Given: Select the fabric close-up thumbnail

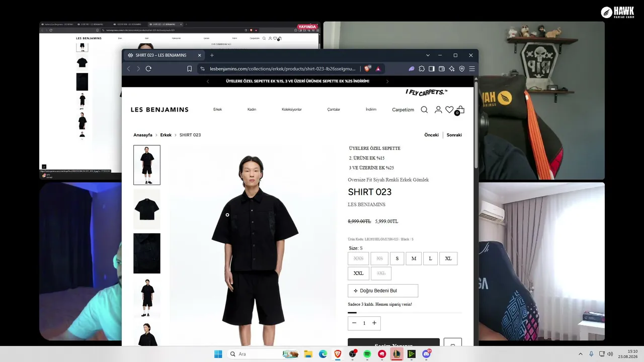Looking at the screenshot, I should point(147,253).
